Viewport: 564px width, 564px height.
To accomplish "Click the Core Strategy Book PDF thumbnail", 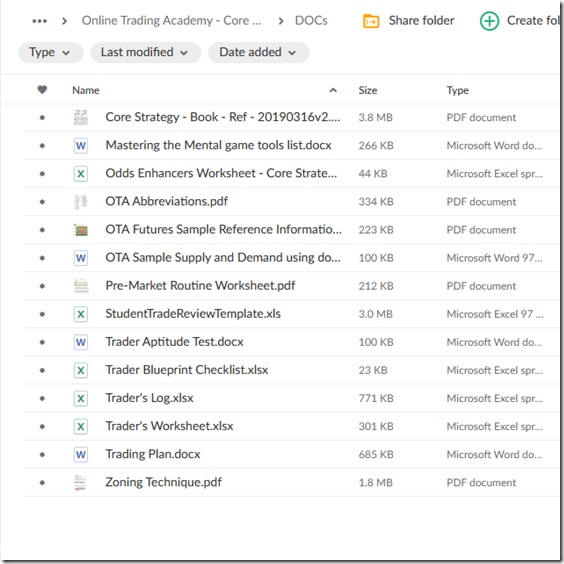I will pyautogui.click(x=81, y=117).
